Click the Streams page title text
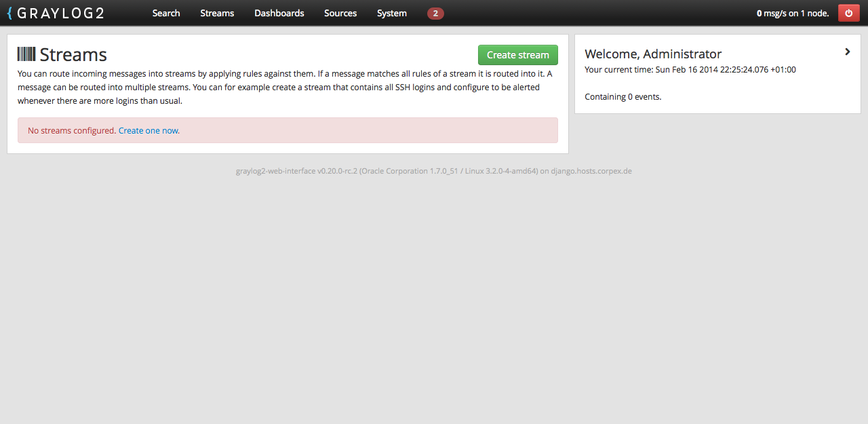Viewport: 868px width, 424px height. 73,55
